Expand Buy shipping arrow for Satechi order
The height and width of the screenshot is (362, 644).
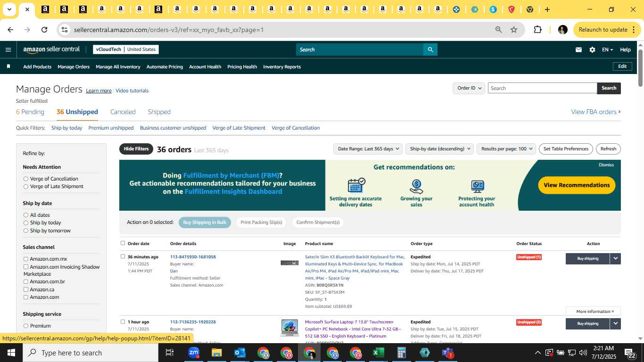point(615,258)
